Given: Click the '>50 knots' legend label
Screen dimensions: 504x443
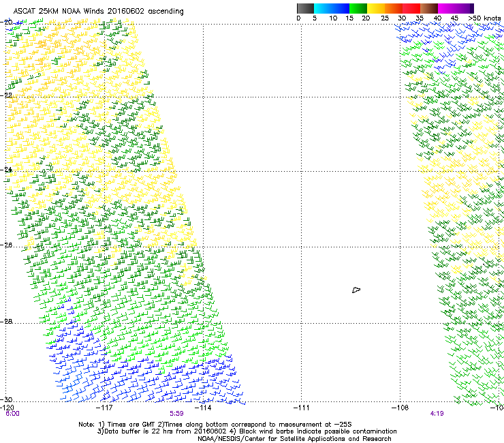Looking at the screenshot, I should [x=484, y=18].
